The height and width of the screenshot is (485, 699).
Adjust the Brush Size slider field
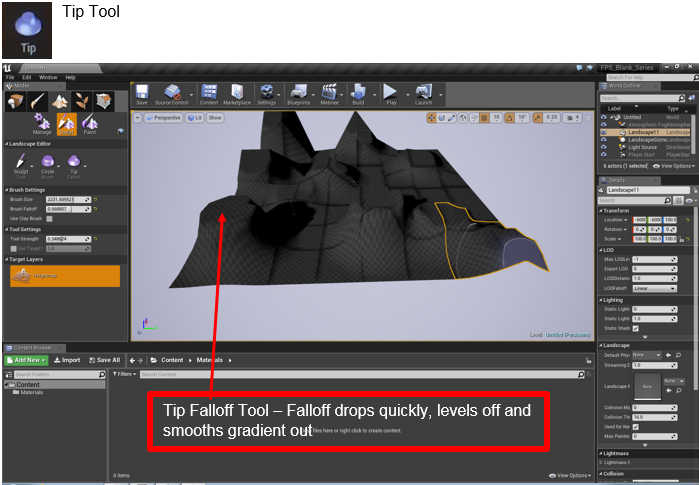click(69, 200)
